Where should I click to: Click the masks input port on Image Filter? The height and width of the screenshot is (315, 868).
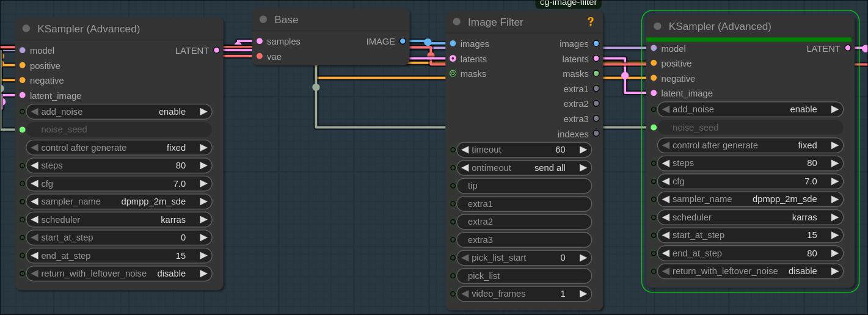(453, 74)
